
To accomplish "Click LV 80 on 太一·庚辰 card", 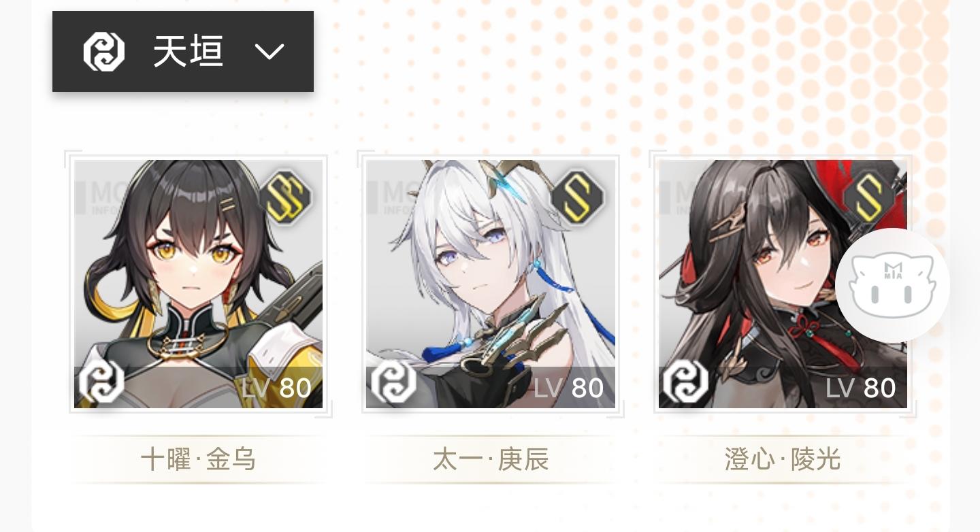I will [x=569, y=388].
